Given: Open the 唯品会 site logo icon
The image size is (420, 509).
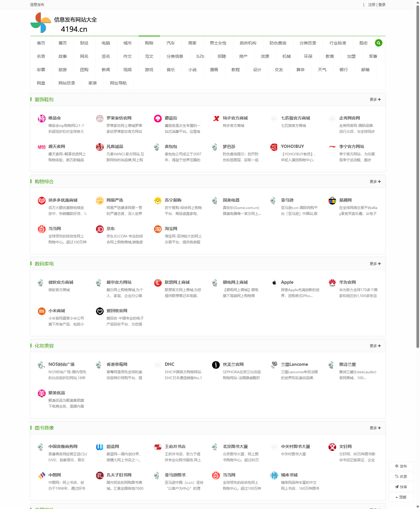Looking at the screenshot, I should click(x=42, y=119).
